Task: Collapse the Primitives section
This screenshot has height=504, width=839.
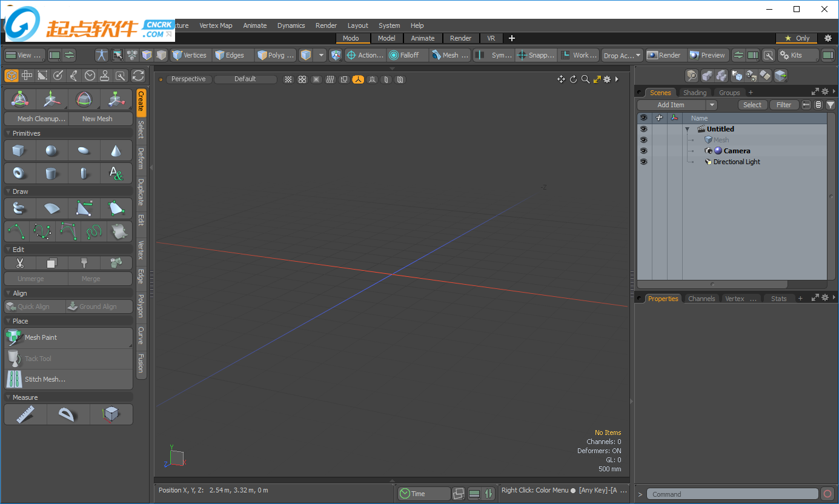Action: pyautogui.click(x=8, y=133)
